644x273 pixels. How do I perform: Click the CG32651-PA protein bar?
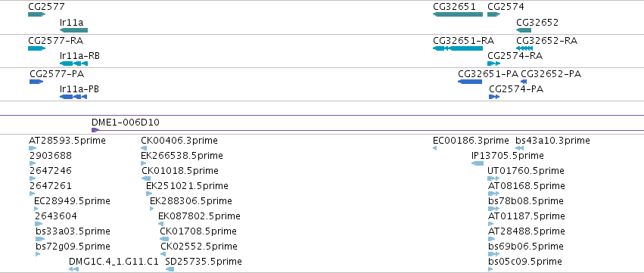pos(470,82)
